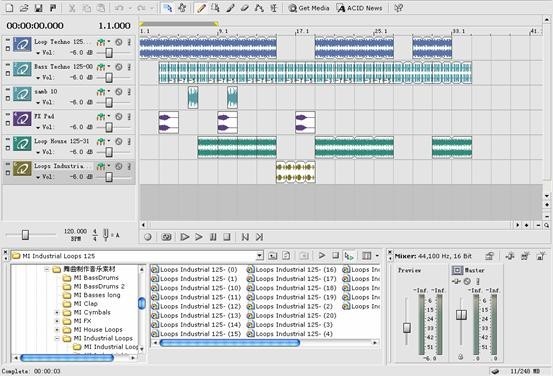Image resolution: width=553 pixels, height=376 pixels.
Task: Mute the Loop House 125-31 track
Action: pos(119,141)
